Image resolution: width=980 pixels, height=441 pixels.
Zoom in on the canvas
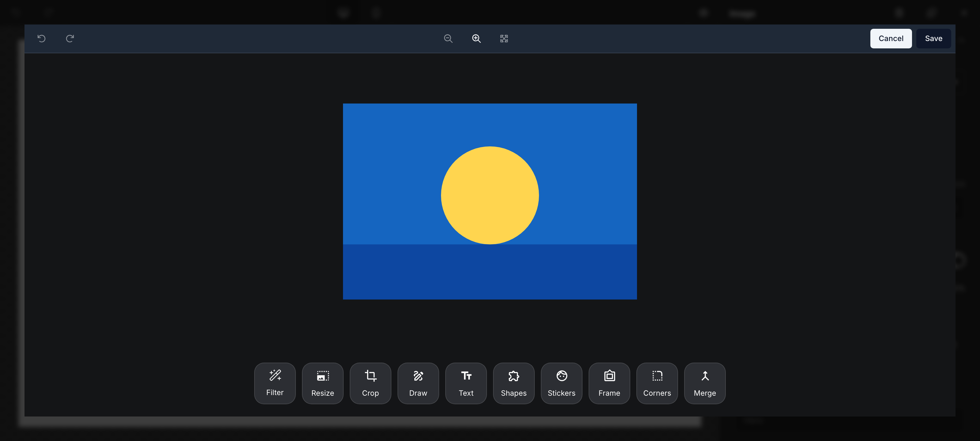(x=476, y=38)
